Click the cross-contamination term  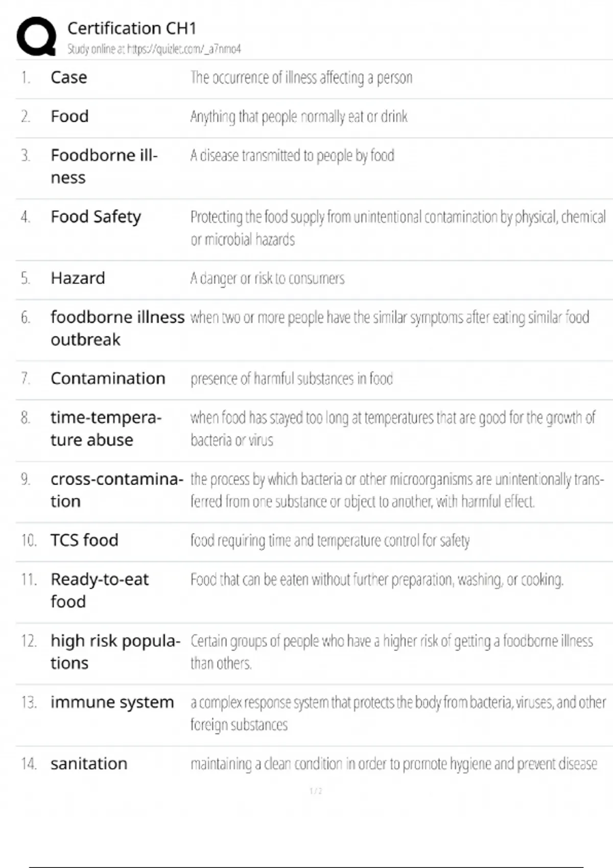point(116,490)
